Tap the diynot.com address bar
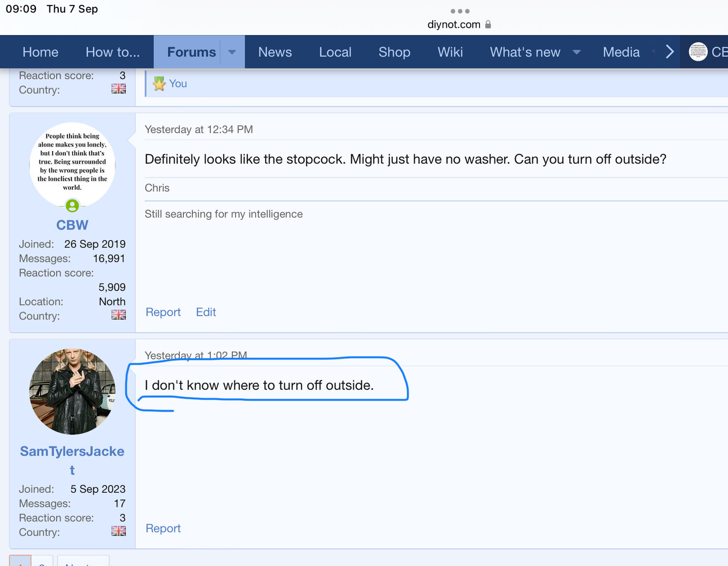Image resolution: width=728 pixels, height=566 pixels. (x=454, y=25)
